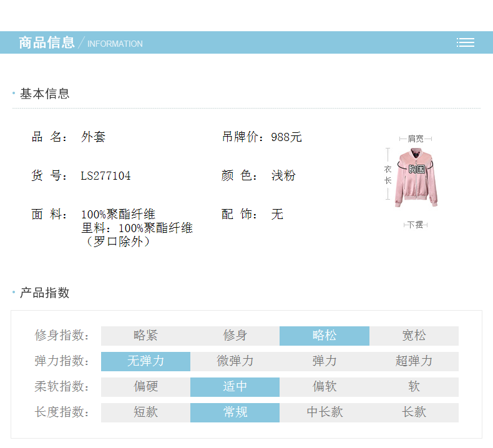Select the 宽松 fit option
Image resolution: width=493 pixels, height=448 pixels.
click(x=414, y=336)
